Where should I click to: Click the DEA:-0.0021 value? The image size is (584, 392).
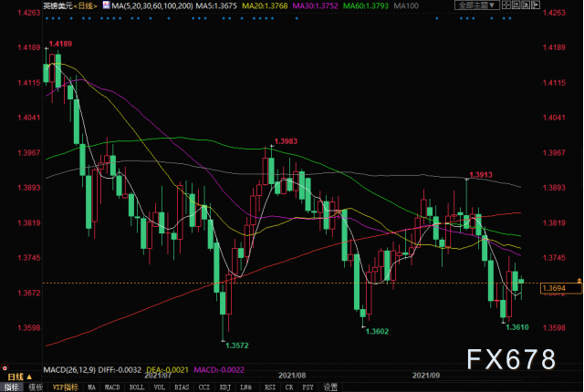(168, 370)
